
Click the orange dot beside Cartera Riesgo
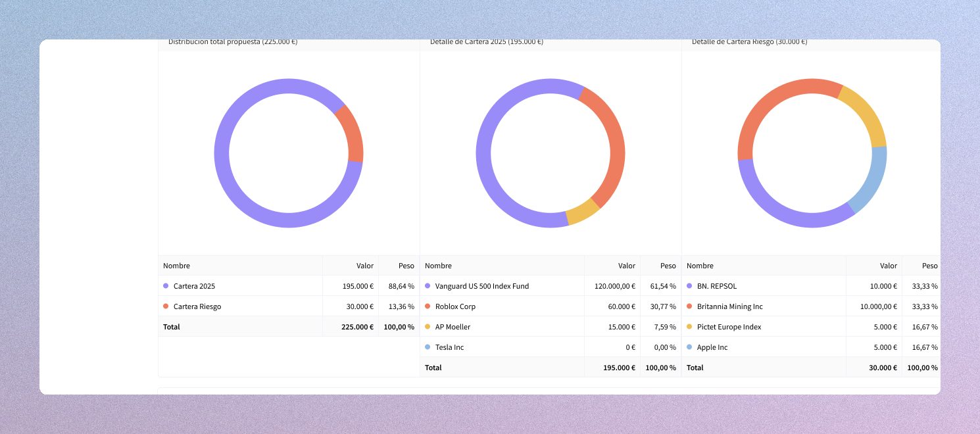[x=166, y=306]
